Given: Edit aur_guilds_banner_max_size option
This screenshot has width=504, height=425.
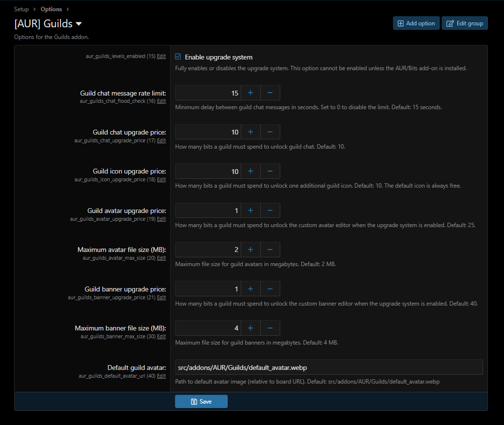Looking at the screenshot, I should [161, 336].
